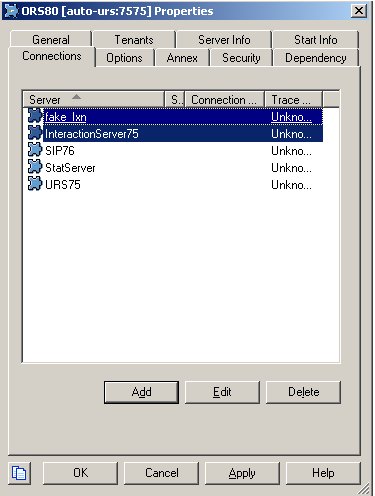The width and height of the screenshot is (375, 496).
Task: Click the S. column header
Action: (175, 99)
